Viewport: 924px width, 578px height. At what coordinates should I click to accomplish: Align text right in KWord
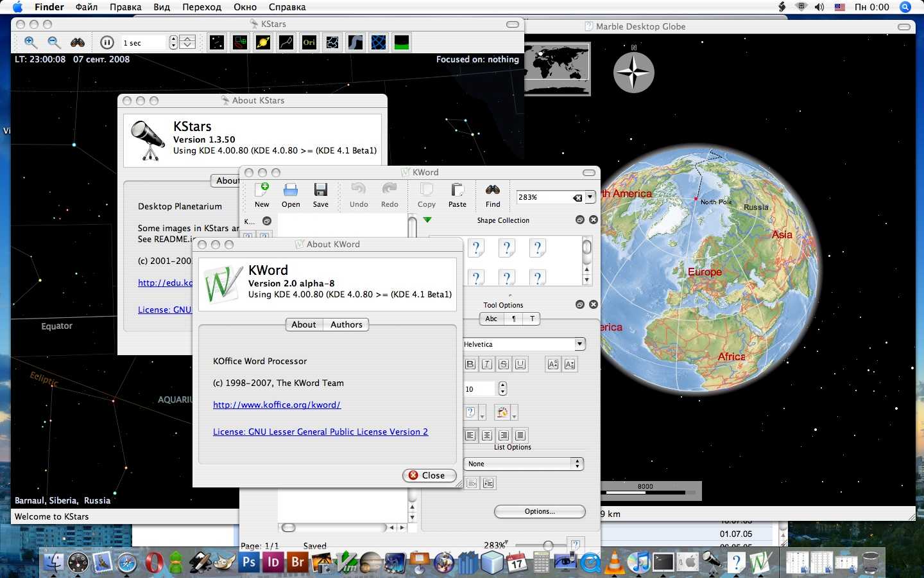[x=504, y=435]
